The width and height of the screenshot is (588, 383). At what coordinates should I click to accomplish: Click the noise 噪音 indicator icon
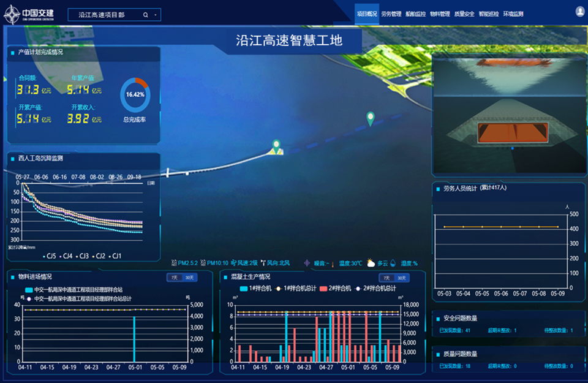307,264
